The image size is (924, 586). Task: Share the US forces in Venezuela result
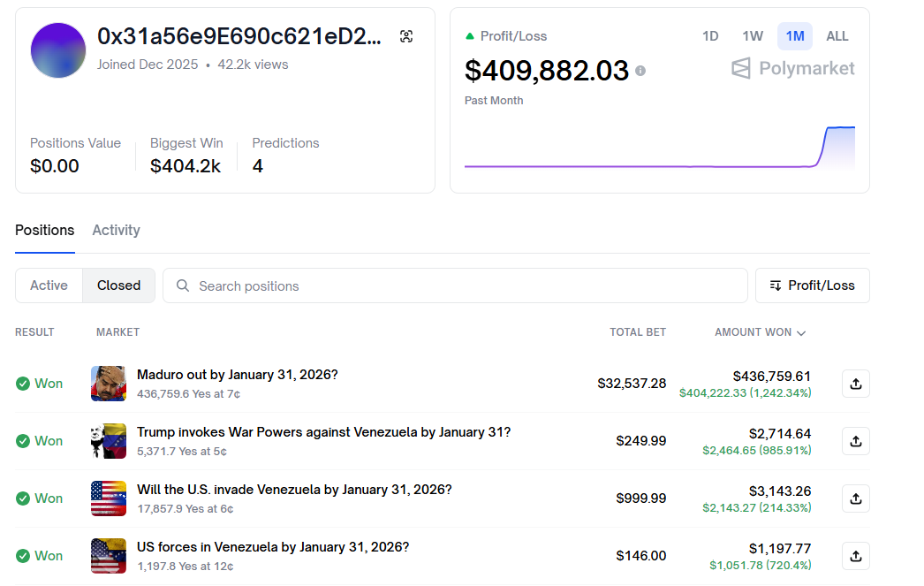pyautogui.click(x=855, y=556)
